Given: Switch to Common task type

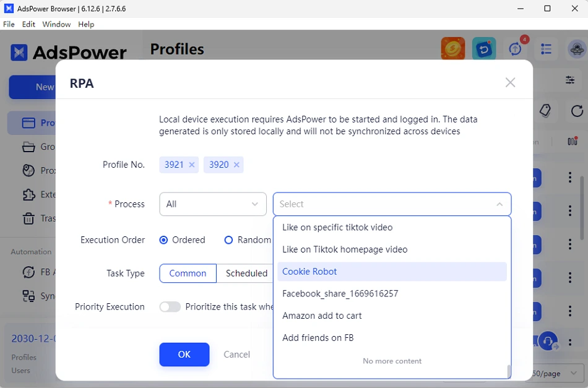Looking at the screenshot, I should pos(188,274).
